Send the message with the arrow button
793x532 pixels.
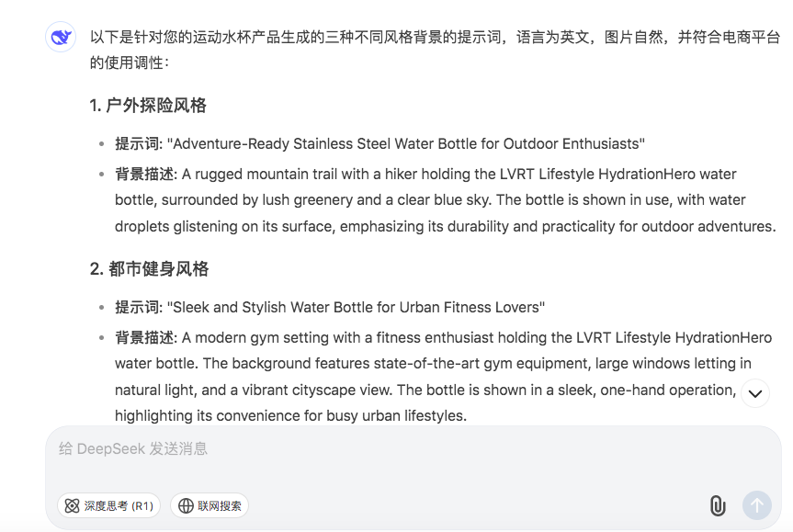(756, 505)
